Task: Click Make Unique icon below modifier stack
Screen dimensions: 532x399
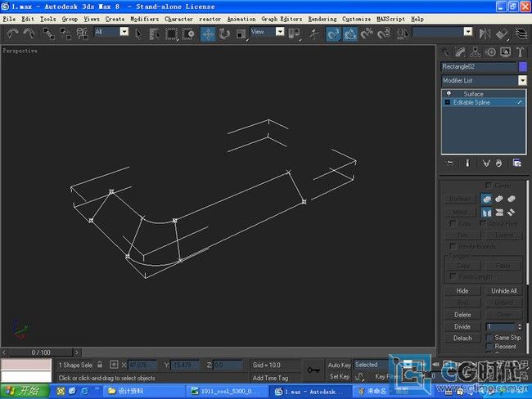Action: click(x=486, y=164)
